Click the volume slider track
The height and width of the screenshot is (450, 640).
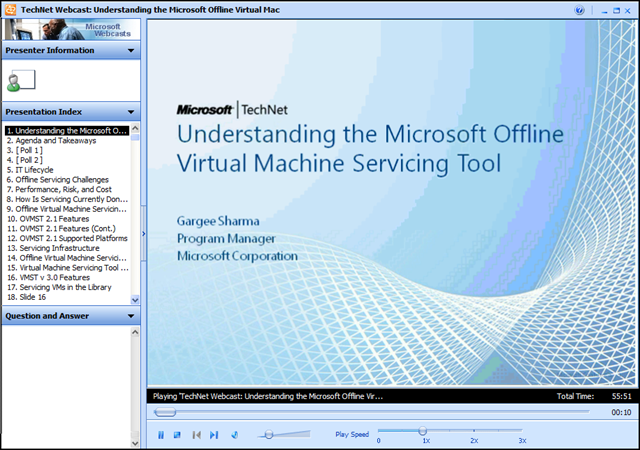290,435
